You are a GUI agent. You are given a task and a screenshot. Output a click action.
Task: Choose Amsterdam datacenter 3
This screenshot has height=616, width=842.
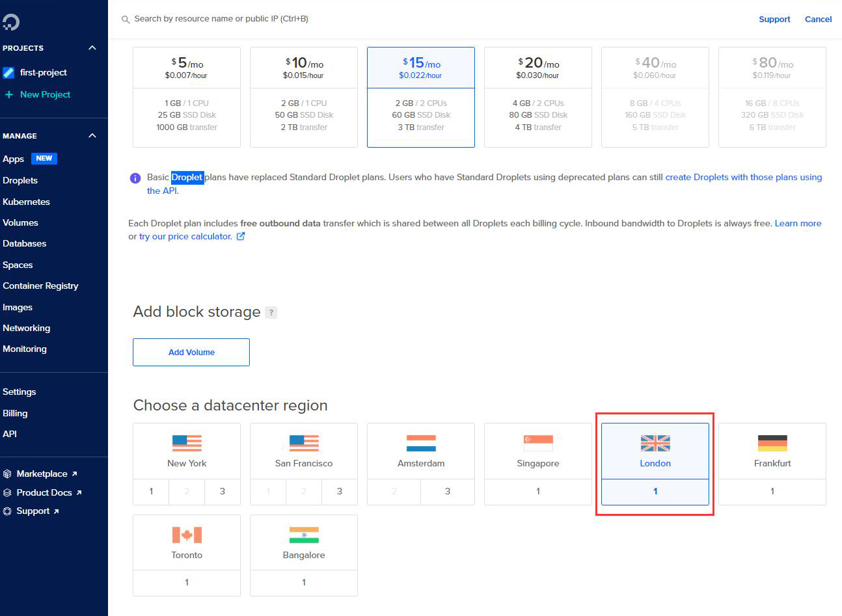point(448,492)
